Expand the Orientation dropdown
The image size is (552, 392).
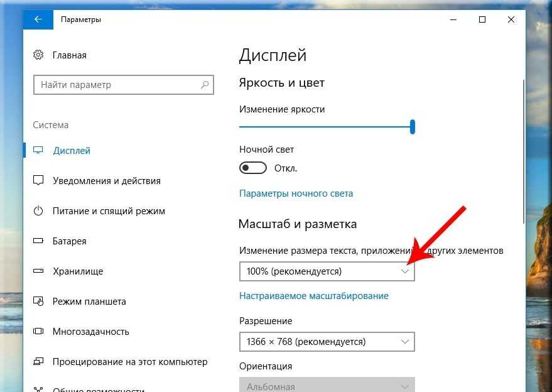pyautogui.click(x=327, y=386)
